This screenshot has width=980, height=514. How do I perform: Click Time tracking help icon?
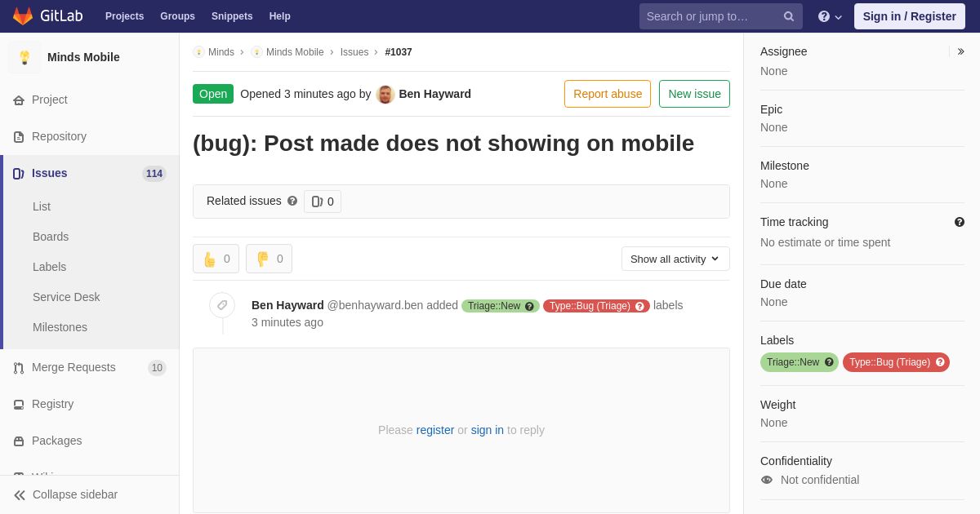click(960, 222)
